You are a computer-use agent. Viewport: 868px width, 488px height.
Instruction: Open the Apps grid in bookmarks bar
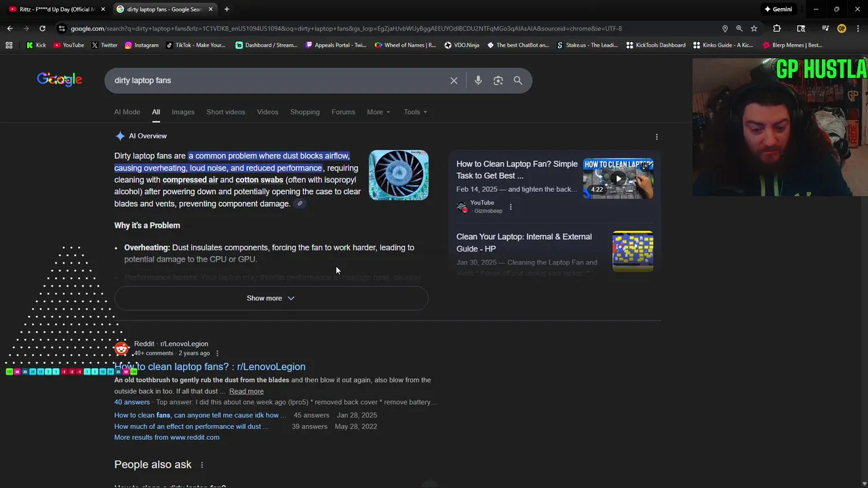(9, 45)
